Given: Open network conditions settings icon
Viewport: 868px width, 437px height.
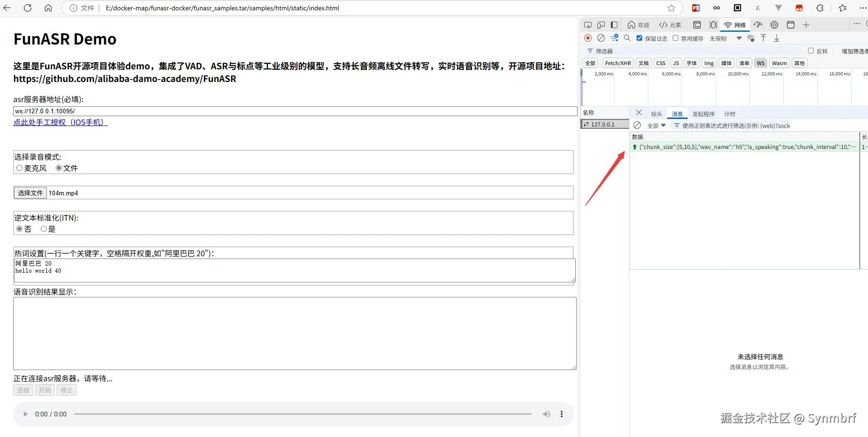Looking at the screenshot, I should pos(751,38).
